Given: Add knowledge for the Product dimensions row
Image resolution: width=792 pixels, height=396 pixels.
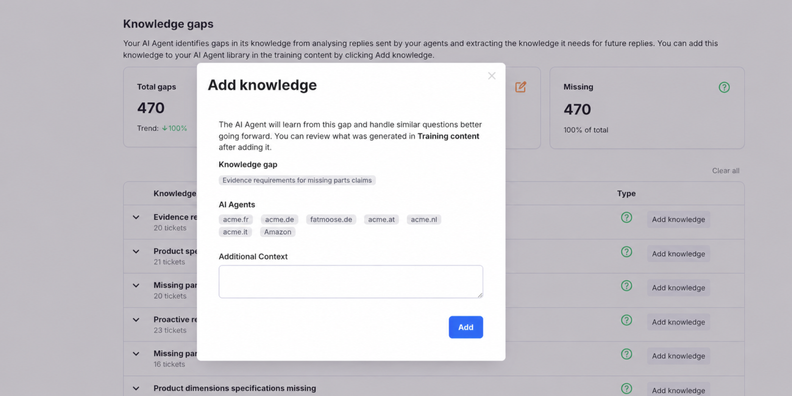Looking at the screenshot, I should [678, 390].
